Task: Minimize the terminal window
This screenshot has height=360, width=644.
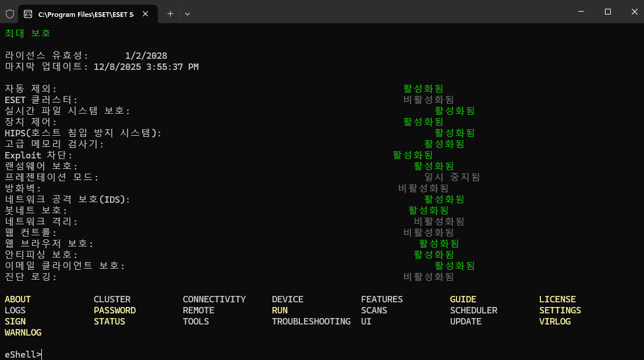Action: pos(581,12)
